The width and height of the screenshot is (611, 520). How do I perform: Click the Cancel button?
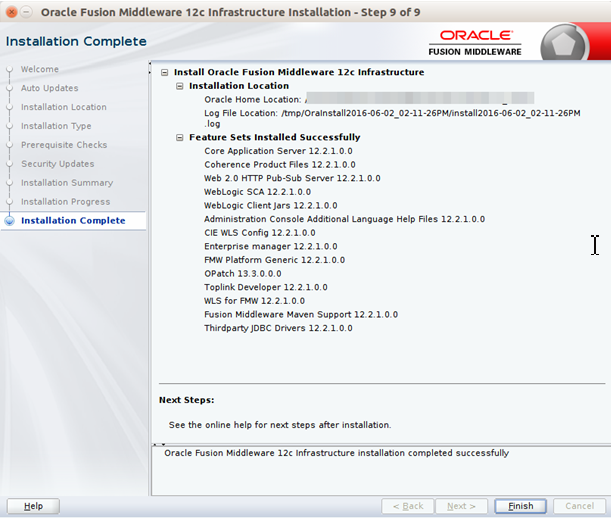579,506
